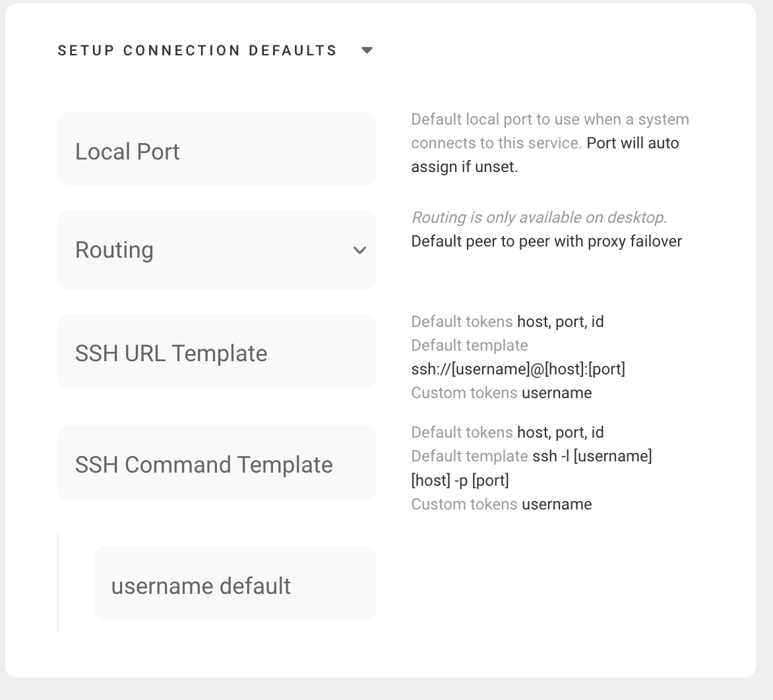Click 'host, port, id' tokens beside SSH Command Template

click(561, 432)
